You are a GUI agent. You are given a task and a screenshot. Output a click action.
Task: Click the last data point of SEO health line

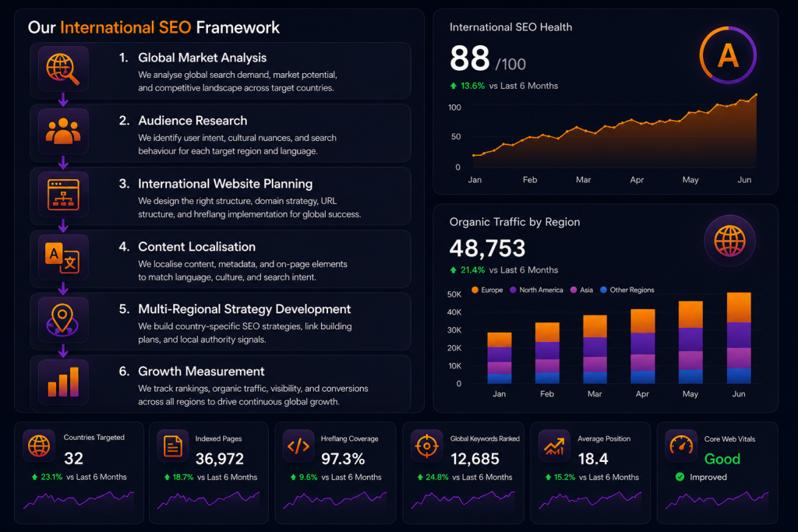(x=756, y=94)
